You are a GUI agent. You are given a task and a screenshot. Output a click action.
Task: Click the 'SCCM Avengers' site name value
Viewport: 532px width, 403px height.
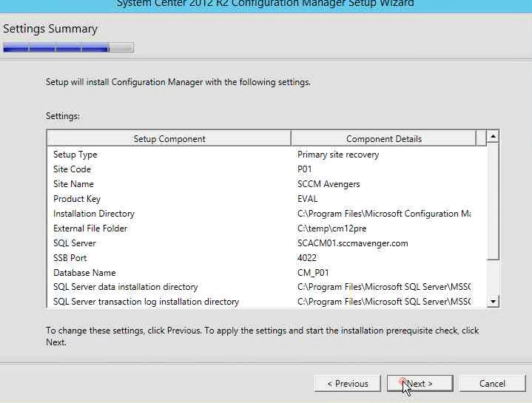[329, 184]
